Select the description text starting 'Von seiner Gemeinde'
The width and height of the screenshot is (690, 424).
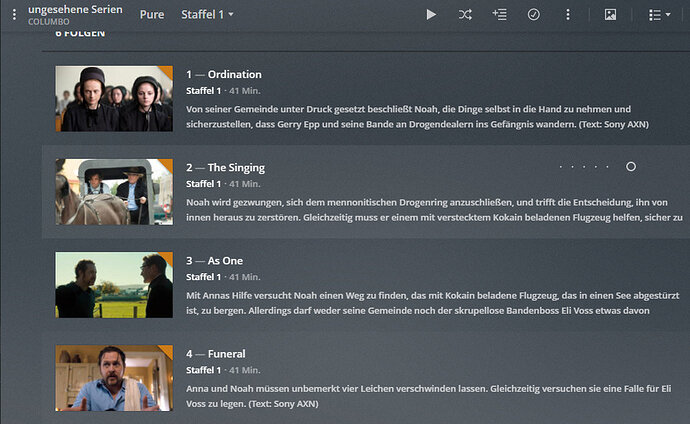tap(417, 117)
